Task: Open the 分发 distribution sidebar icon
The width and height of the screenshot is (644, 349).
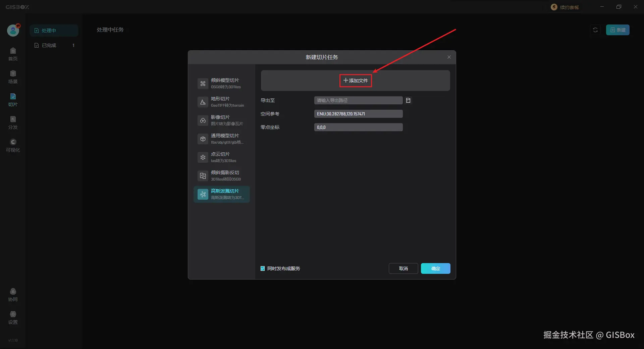Action: (13, 122)
